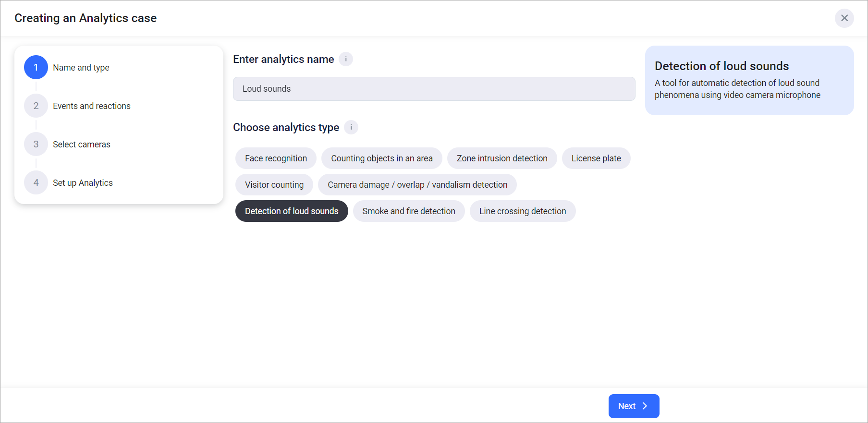Click info icon beside Choose analytics type
Image resolution: width=868 pixels, height=423 pixels.
351,127
